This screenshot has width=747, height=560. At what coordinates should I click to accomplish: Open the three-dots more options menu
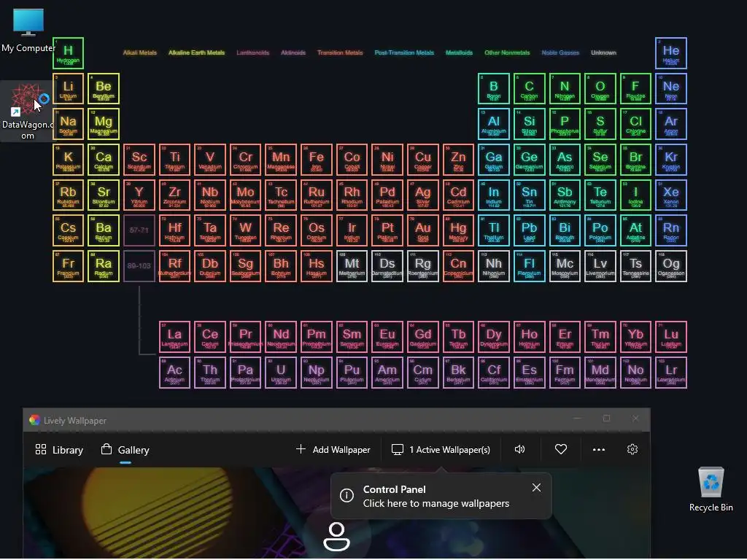click(x=599, y=449)
